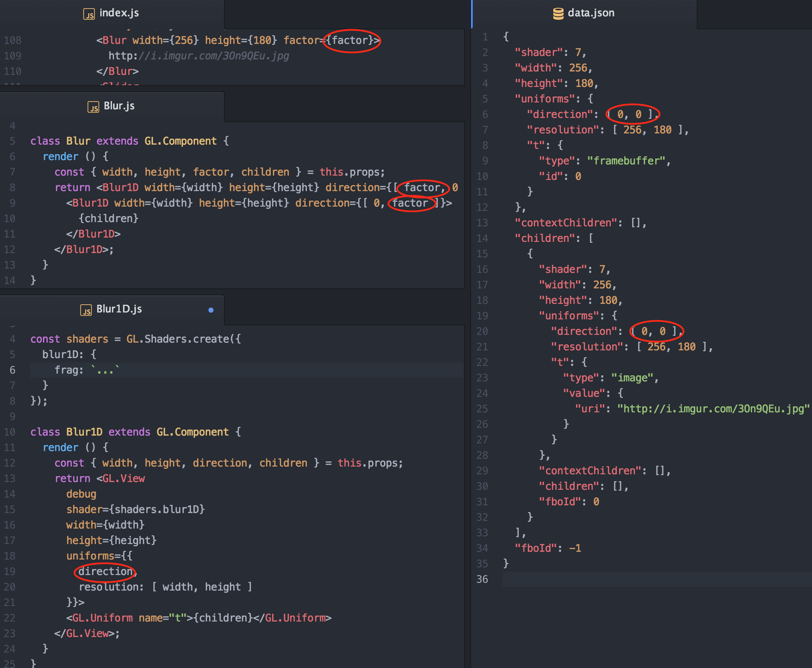This screenshot has height=668, width=812.
Task: Click 'shader={shaders.blur1D}' in Blur1D.js
Action: [x=136, y=510]
